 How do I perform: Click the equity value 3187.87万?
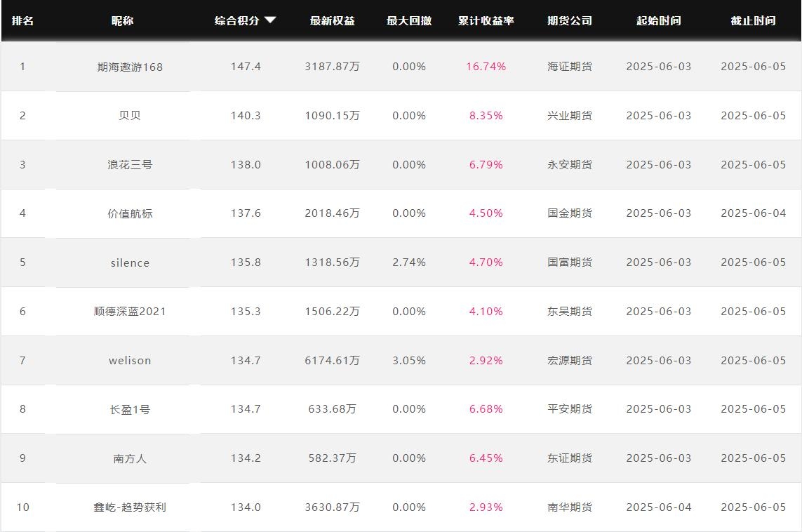(x=333, y=67)
